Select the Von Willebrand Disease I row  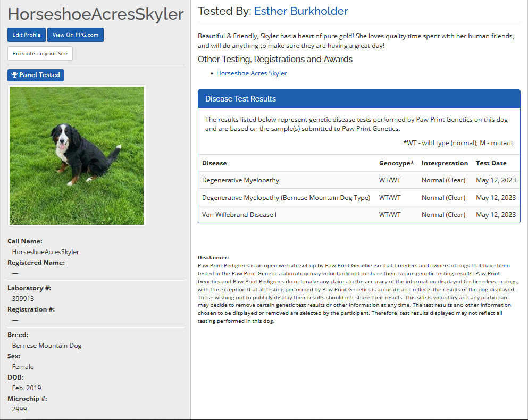click(x=239, y=215)
